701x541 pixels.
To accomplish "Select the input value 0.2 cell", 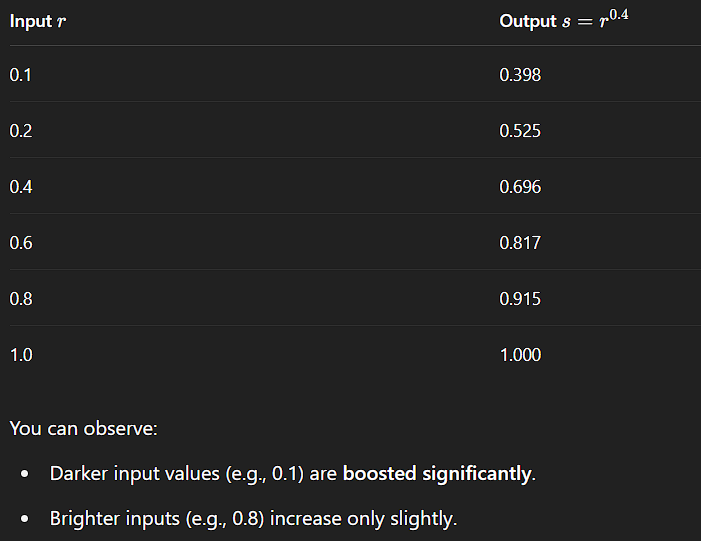I will coord(20,131).
